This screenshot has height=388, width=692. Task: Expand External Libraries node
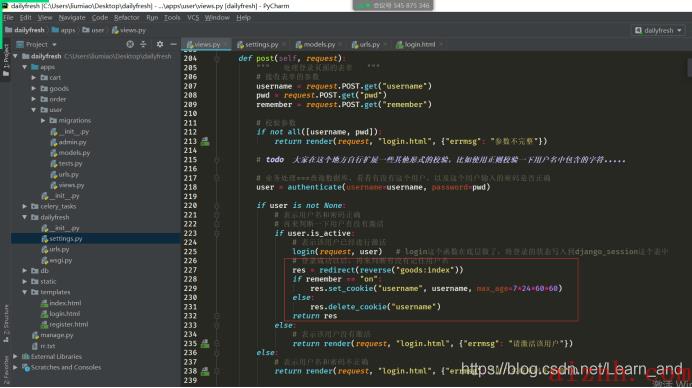click(x=16, y=357)
